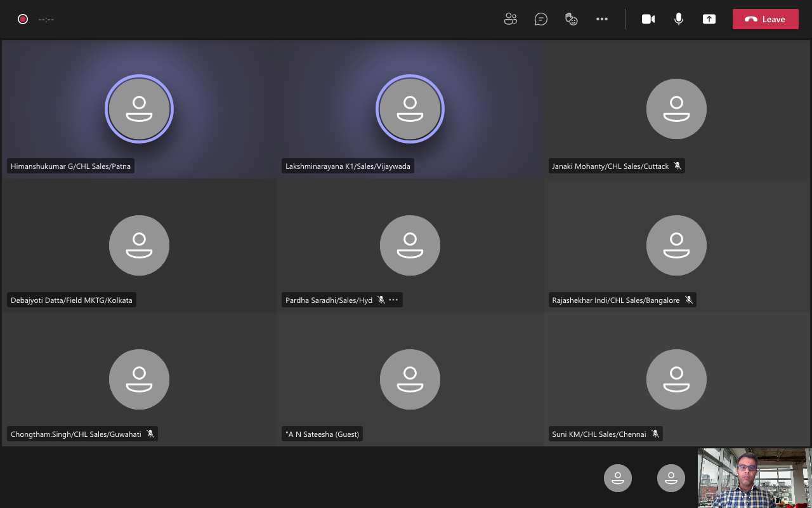
Task: Click the muted mic icon for Rajashekhar Indi
Action: (x=689, y=300)
